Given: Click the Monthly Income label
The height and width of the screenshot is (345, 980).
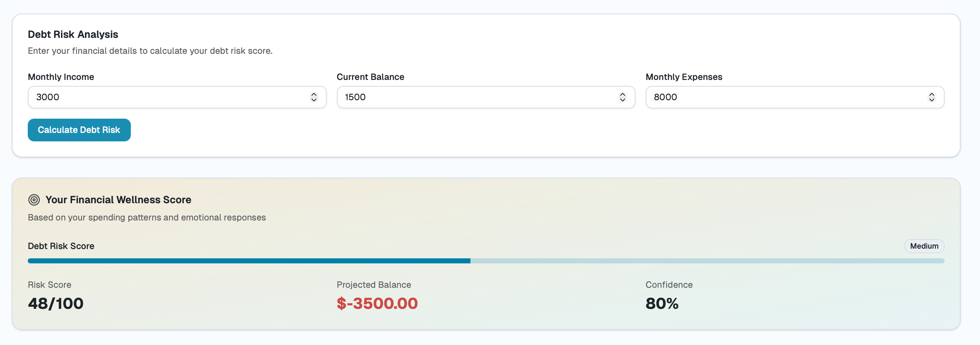Looking at the screenshot, I should (61, 77).
